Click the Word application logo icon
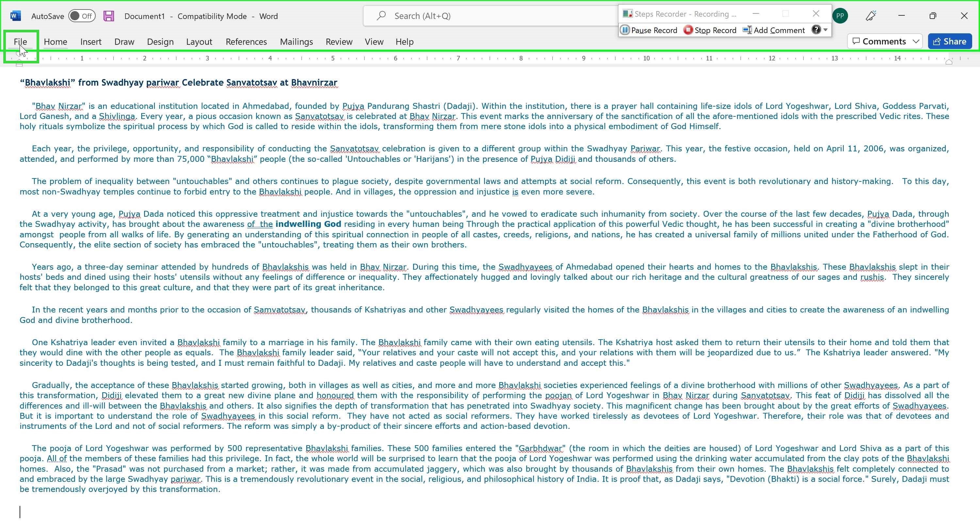980x523 pixels. pyautogui.click(x=16, y=16)
